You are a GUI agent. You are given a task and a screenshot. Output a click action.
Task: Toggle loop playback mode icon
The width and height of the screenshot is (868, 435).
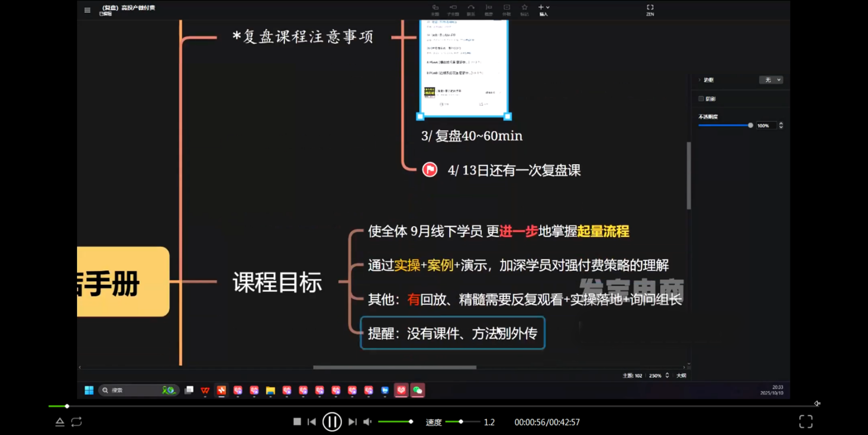point(76,422)
